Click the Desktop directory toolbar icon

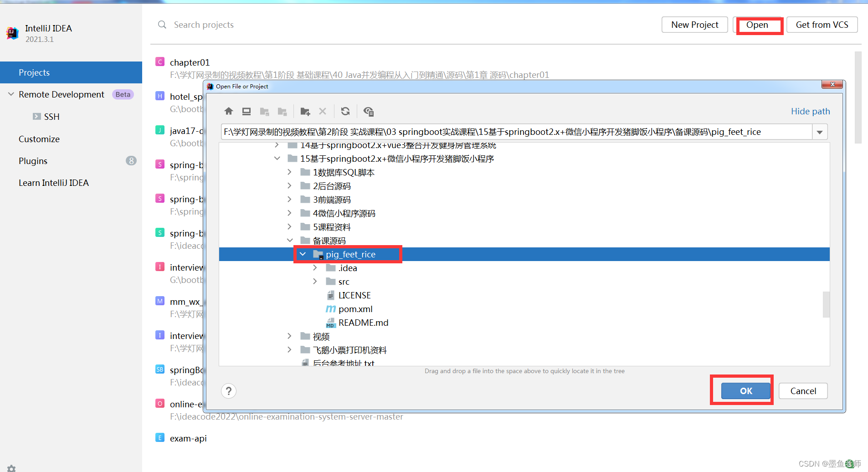click(x=247, y=111)
